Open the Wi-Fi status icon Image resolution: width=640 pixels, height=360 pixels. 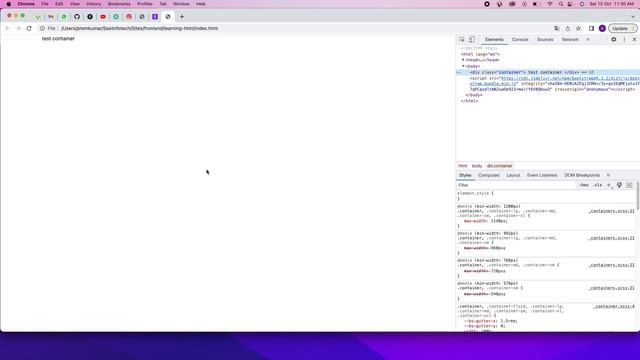coord(550,4)
